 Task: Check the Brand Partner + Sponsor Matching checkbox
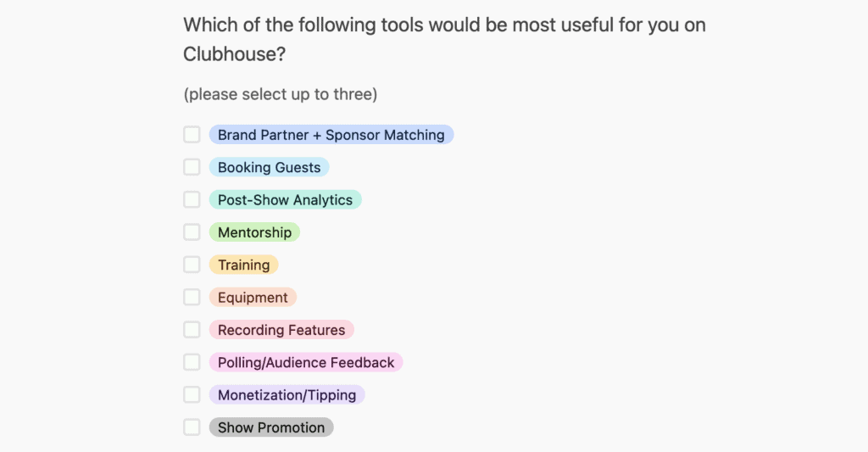[192, 135]
